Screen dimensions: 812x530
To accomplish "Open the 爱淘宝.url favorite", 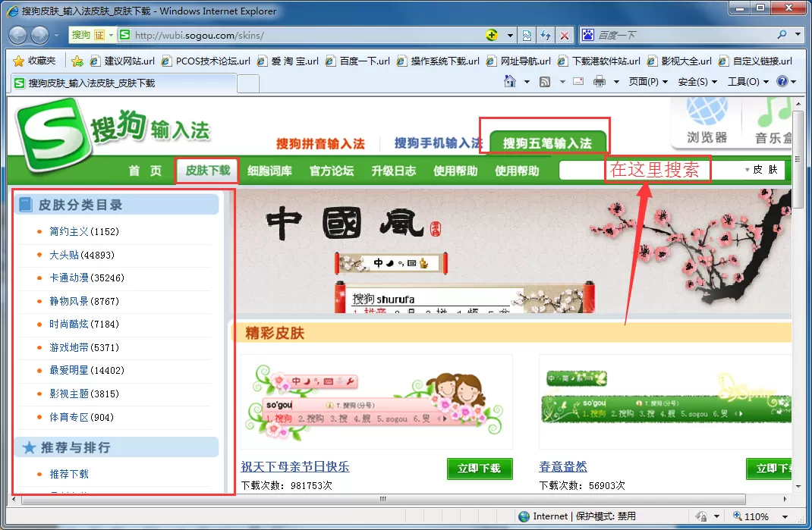I will (288, 61).
